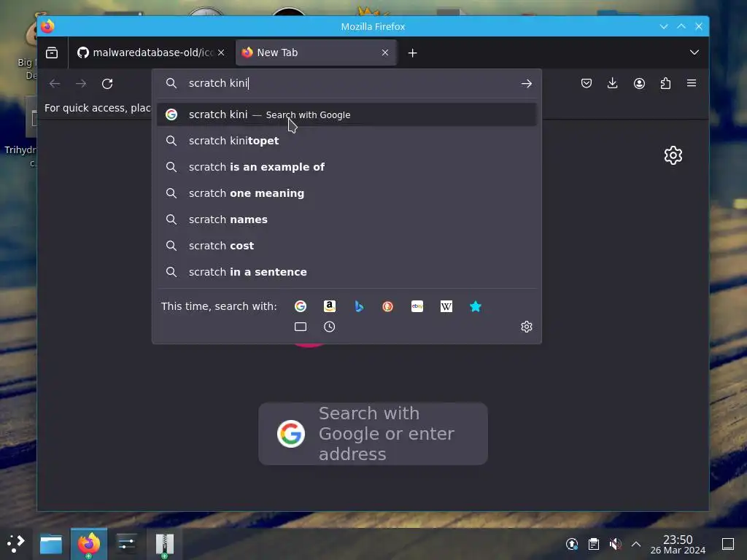This screenshot has width=747, height=560.
Task: Pick suggestion 'scratch names'
Action: click(x=347, y=219)
